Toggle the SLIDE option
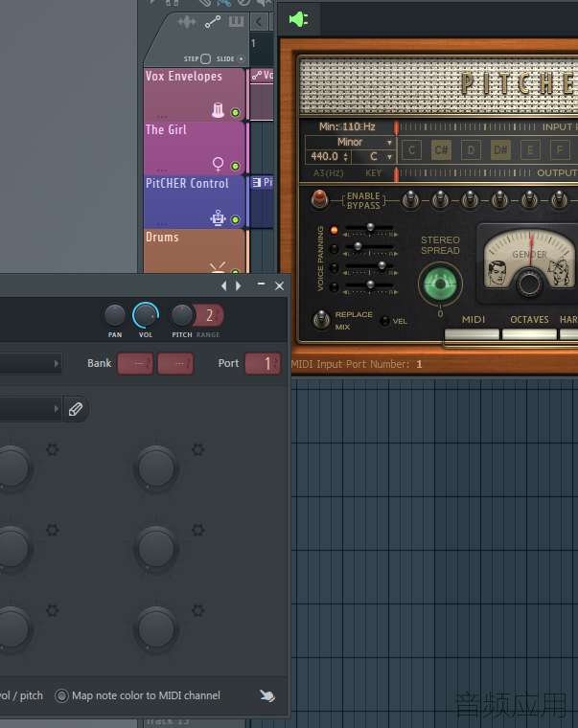This screenshot has height=728, width=578. point(241,59)
